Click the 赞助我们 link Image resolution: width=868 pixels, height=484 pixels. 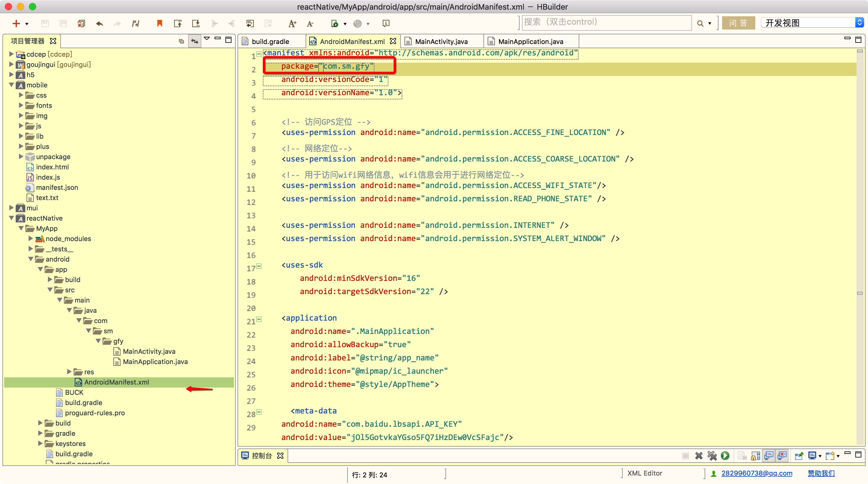pos(821,473)
